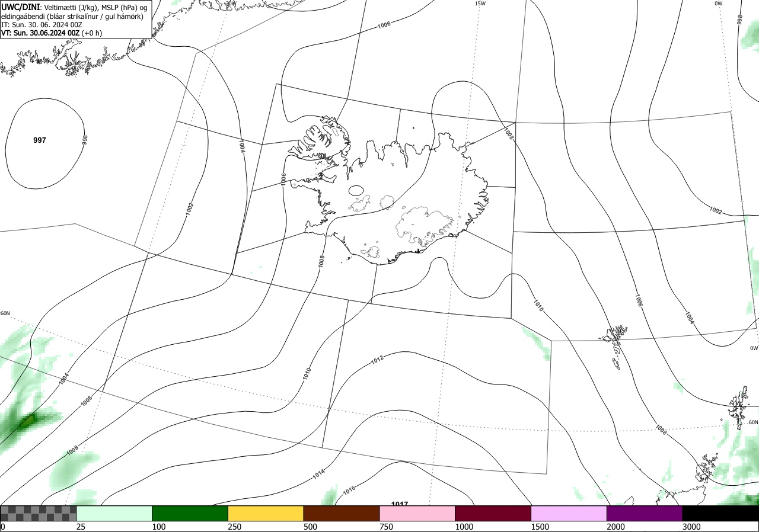
Task: Pick the maroon 1000–1500 legend swatch
Action: point(493,513)
